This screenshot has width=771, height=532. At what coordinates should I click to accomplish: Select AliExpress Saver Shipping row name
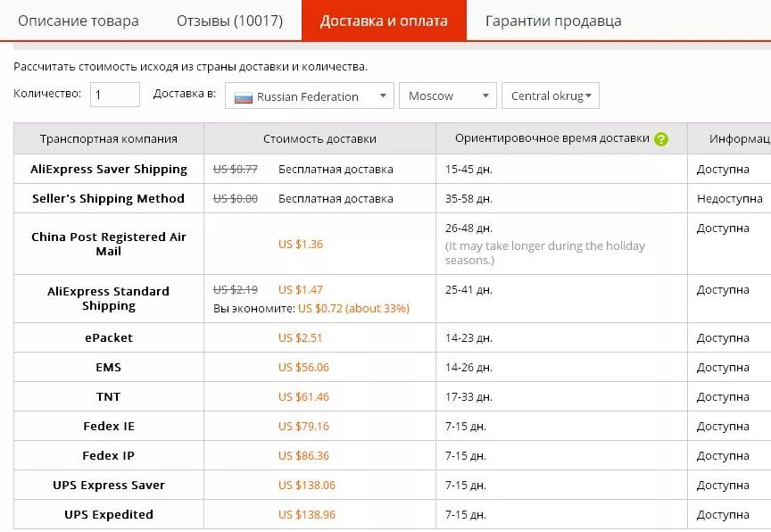pyautogui.click(x=109, y=169)
